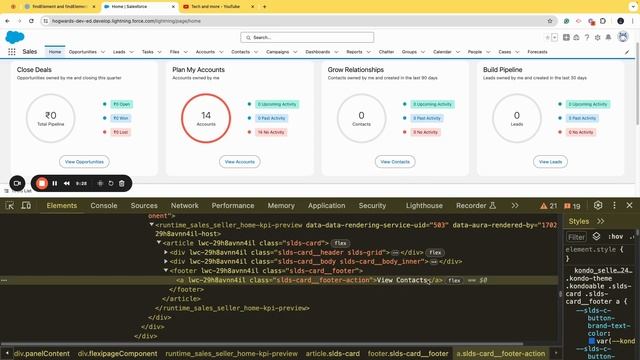Activate the DevTools element inspector picker
Image resolution: width=640 pixels, height=360 pixels.
(10, 206)
